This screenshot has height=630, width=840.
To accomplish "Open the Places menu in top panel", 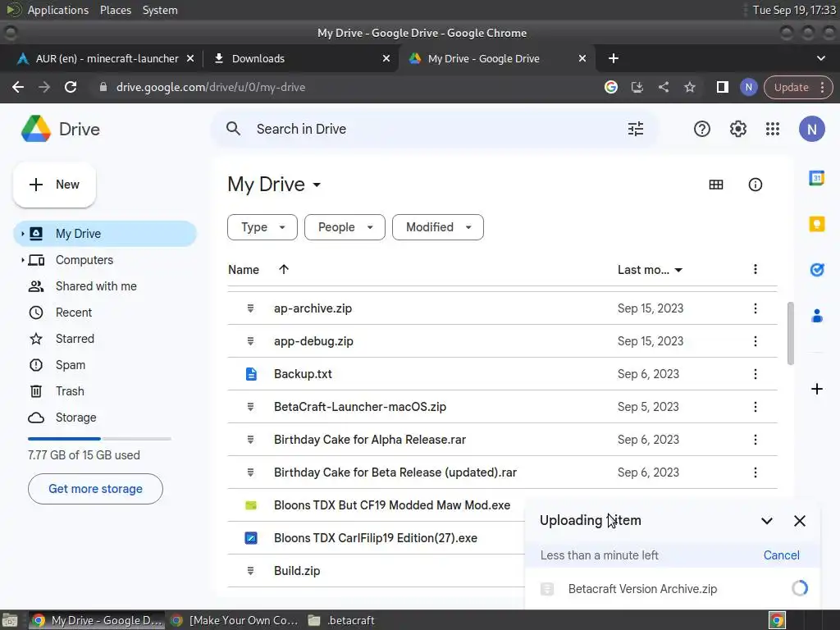I will click(x=115, y=10).
